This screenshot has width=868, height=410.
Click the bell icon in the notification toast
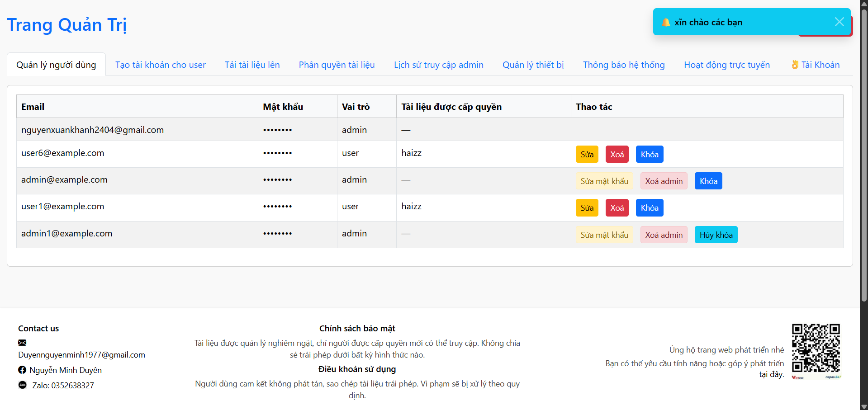coord(666,22)
